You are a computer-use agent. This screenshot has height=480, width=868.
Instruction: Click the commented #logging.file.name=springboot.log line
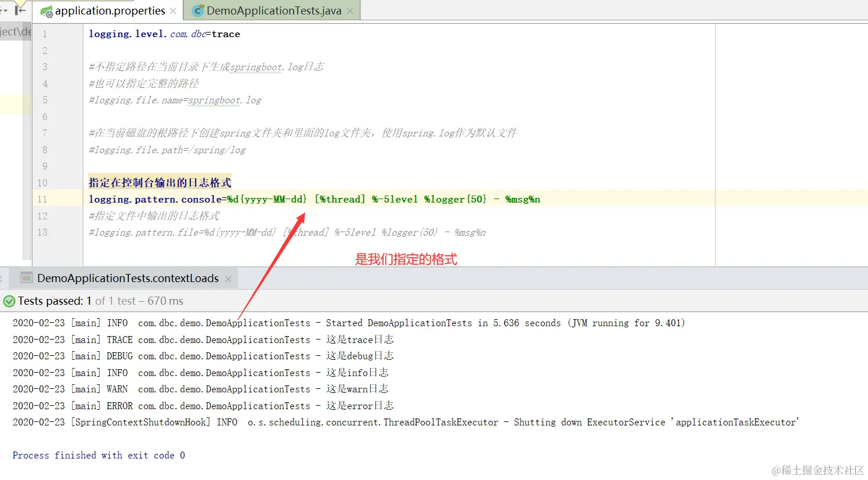pos(175,100)
